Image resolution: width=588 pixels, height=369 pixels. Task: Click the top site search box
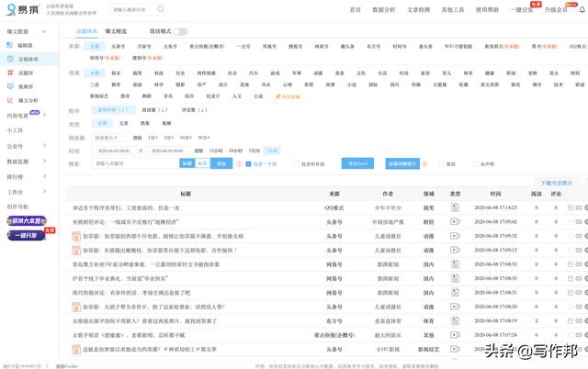pyautogui.click(x=138, y=9)
